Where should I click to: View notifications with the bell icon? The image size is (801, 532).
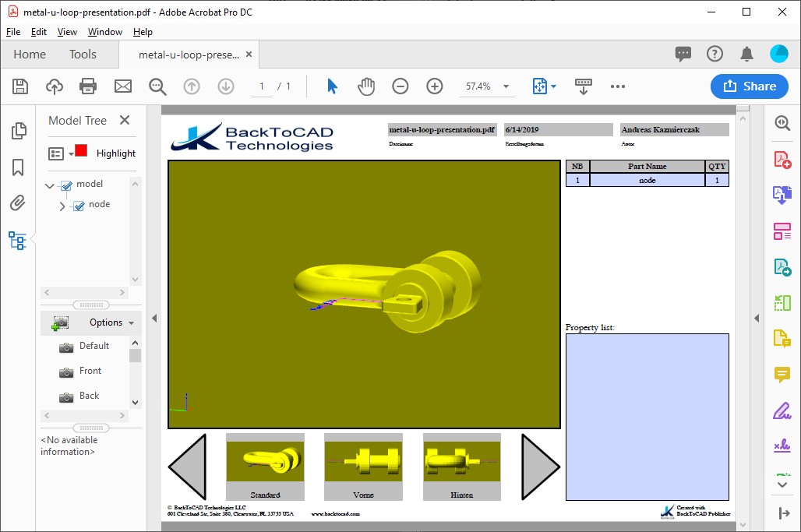tap(747, 54)
